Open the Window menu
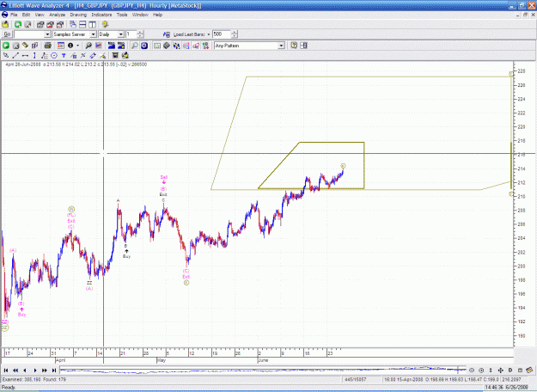 pos(140,15)
